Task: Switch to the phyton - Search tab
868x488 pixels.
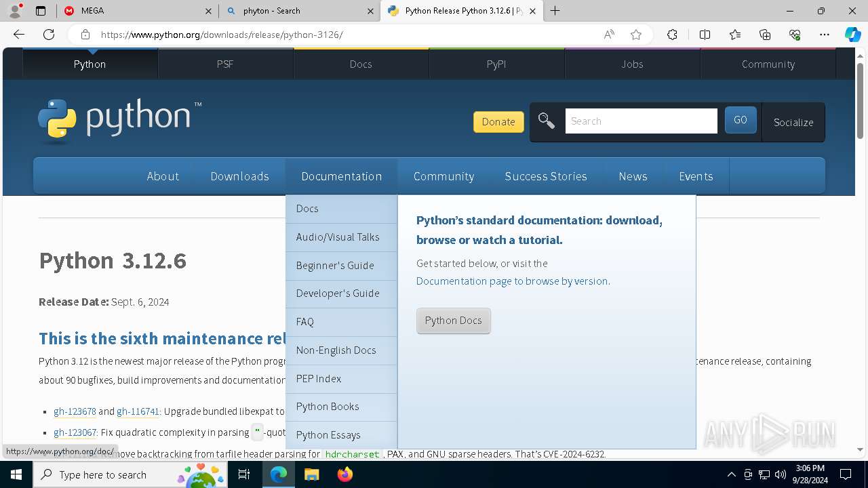Action: tap(299, 11)
